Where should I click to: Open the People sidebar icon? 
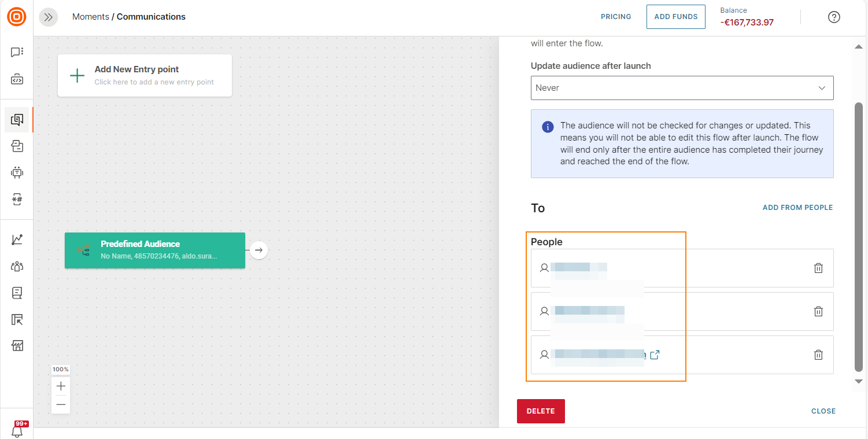pyautogui.click(x=17, y=266)
